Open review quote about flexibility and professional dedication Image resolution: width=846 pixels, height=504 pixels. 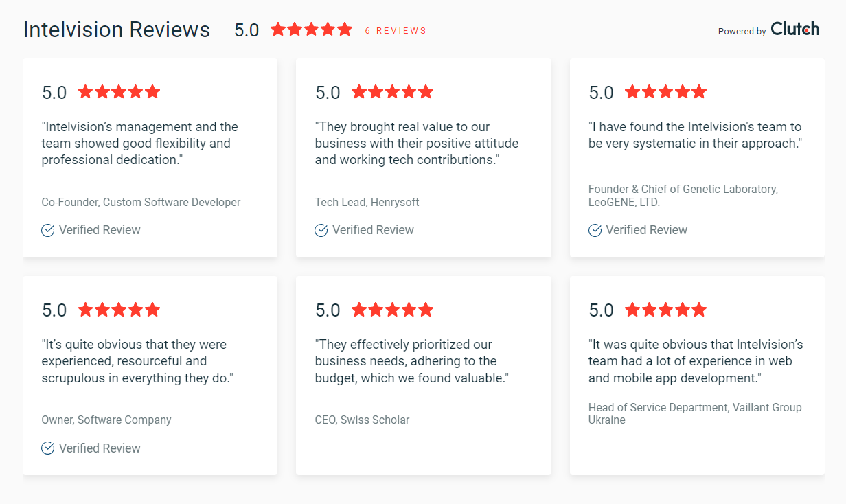pyautogui.click(x=140, y=144)
